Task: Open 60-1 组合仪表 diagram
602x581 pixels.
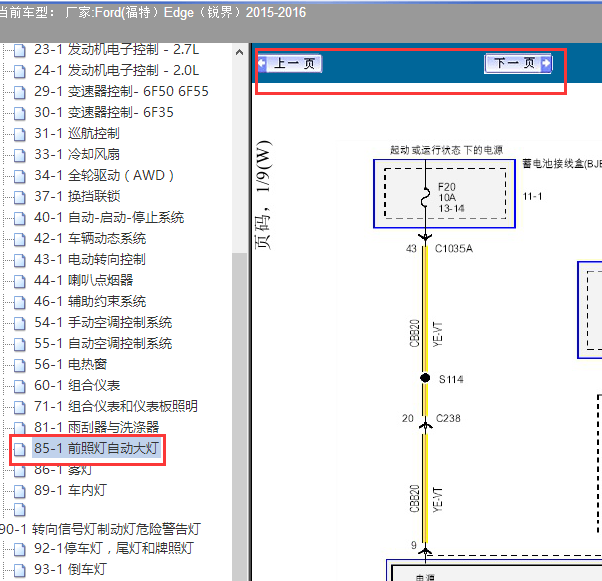Action: 77,385
